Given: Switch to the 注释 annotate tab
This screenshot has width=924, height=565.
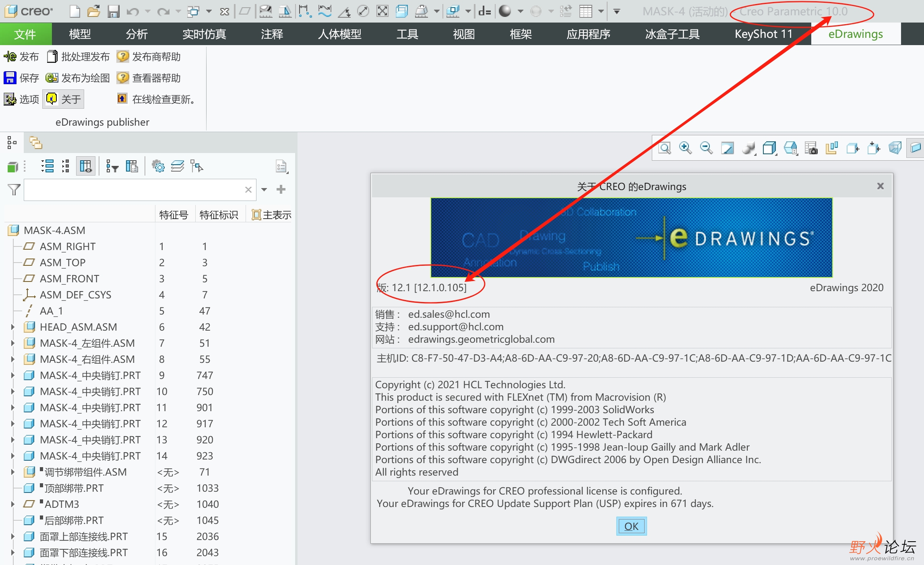Looking at the screenshot, I should (272, 34).
